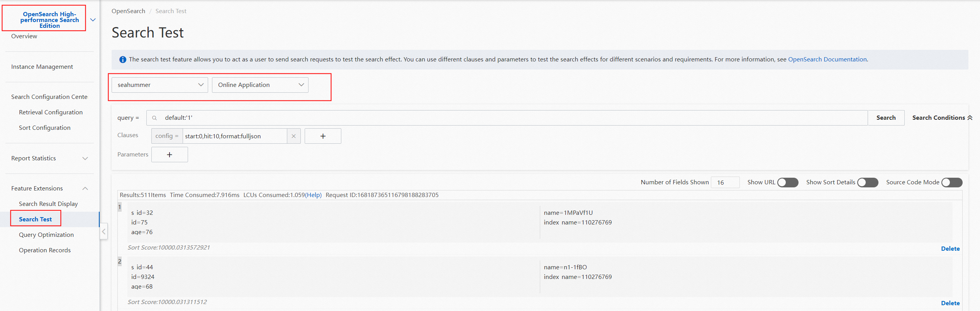Viewport: 980px width, 311px height.
Task: Click the 'id=75' field value
Action: [139, 223]
